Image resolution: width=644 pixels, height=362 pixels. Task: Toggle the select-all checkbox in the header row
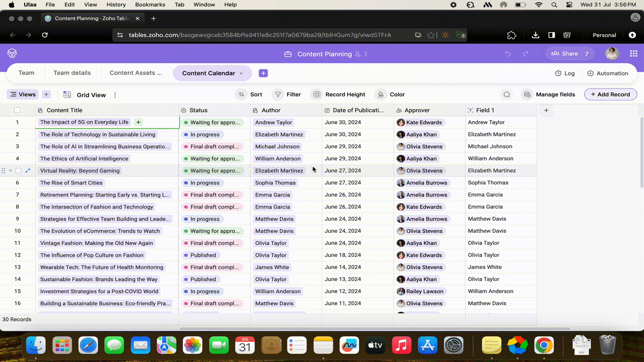[x=18, y=110]
